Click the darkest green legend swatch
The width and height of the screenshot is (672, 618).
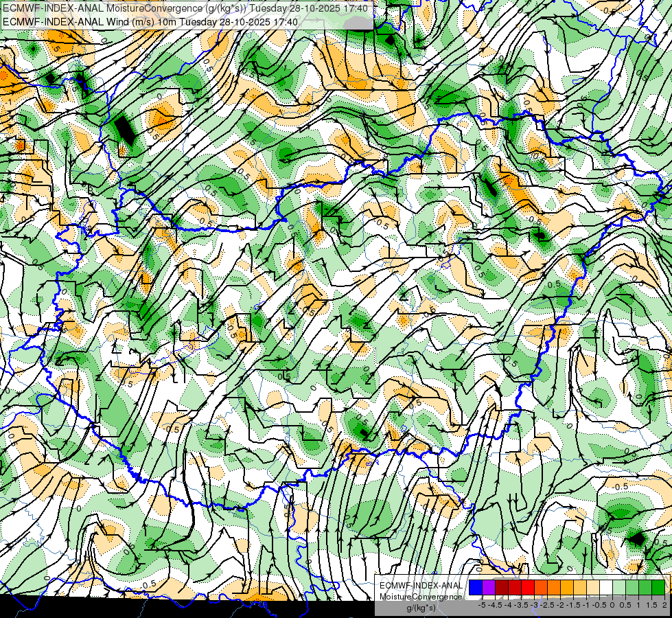coord(658,588)
